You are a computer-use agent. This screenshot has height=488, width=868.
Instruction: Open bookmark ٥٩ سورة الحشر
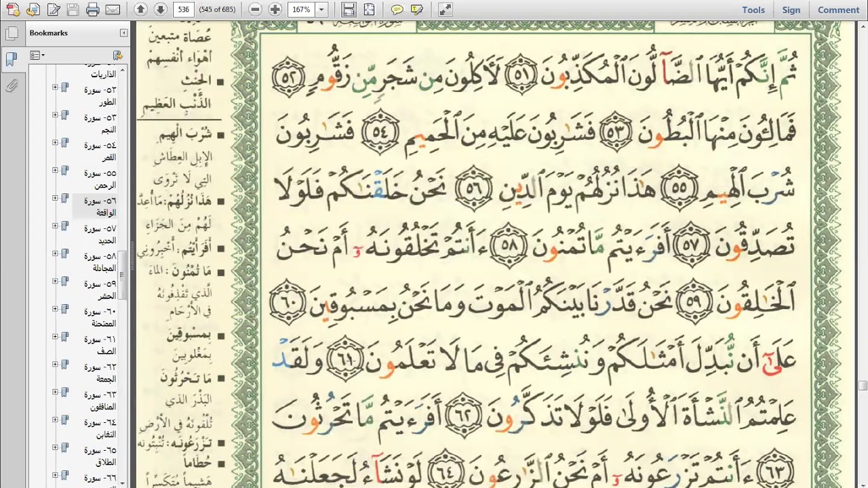click(100, 290)
